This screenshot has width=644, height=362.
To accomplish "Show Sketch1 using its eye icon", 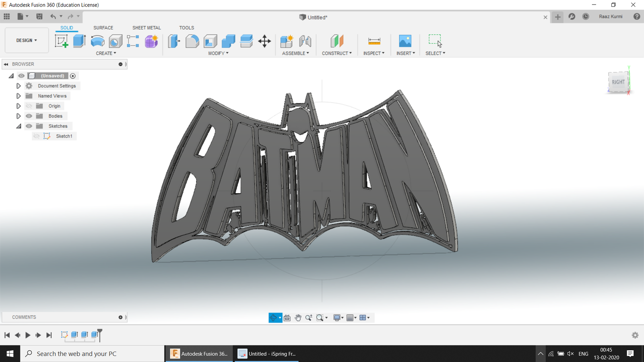I will click(36, 136).
